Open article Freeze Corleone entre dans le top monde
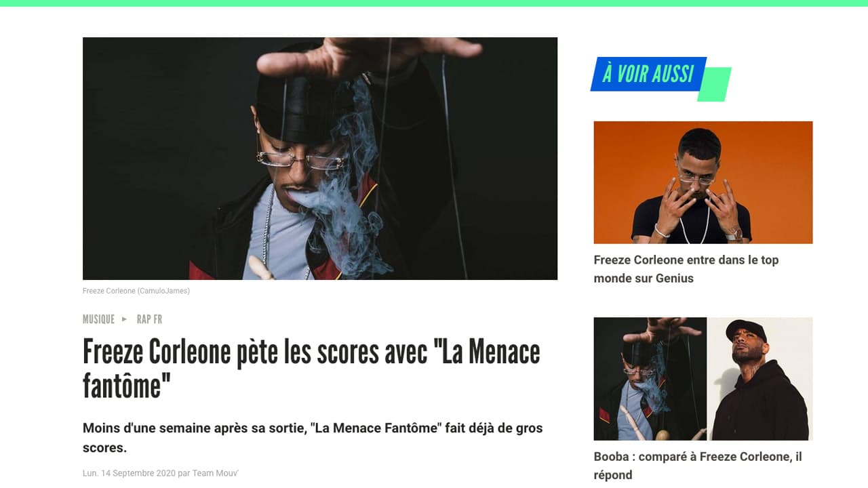Viewport: 868px width, 488px height. pyautogui.click(x=686, y=269)
